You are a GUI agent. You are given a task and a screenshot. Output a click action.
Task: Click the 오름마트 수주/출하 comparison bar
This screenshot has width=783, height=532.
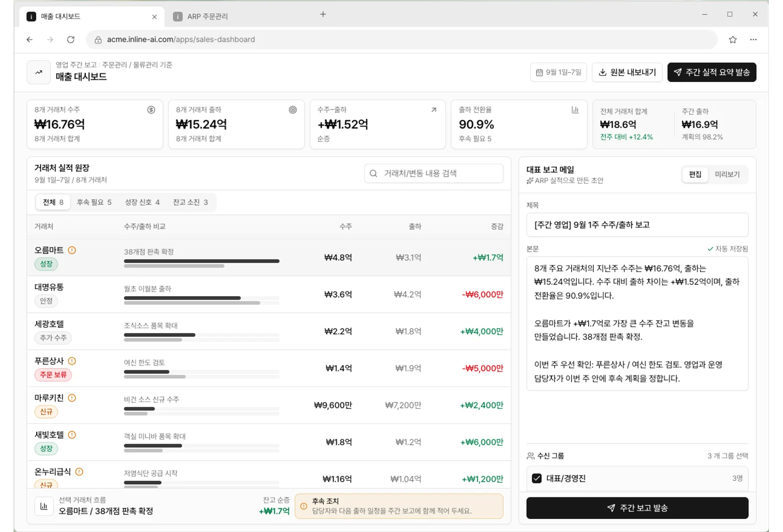pos(201,263)
